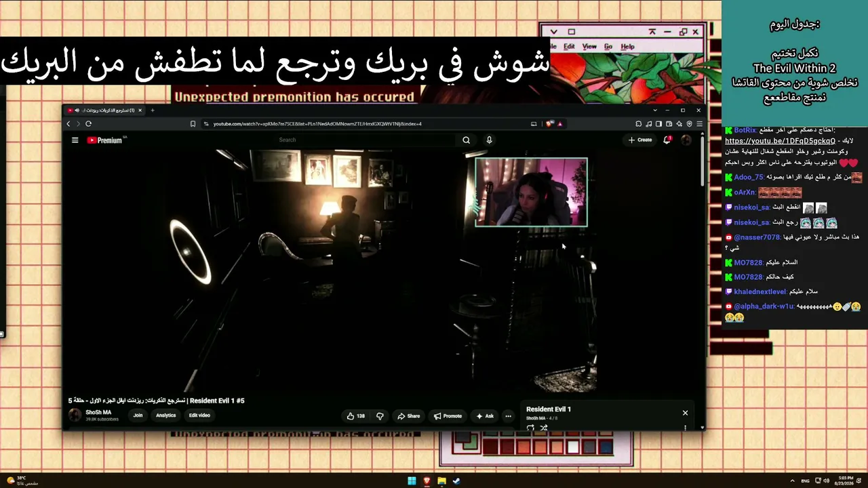This screenshot has height=488, width=868.
Task: Select chat username "khalednextlevel"
Action: pyautogui.click(x=760, y=291)
